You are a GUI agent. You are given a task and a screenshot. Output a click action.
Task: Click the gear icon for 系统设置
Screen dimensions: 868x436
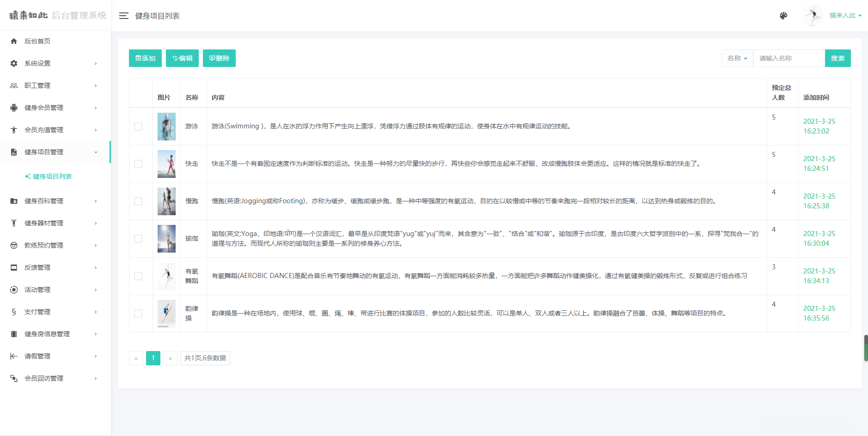[14, 63]
